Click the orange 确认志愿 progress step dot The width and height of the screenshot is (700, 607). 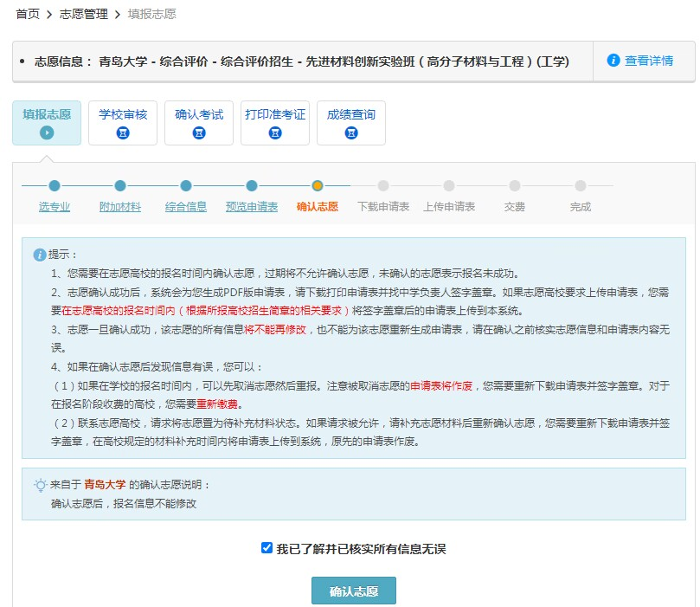[x=318, y=185]
